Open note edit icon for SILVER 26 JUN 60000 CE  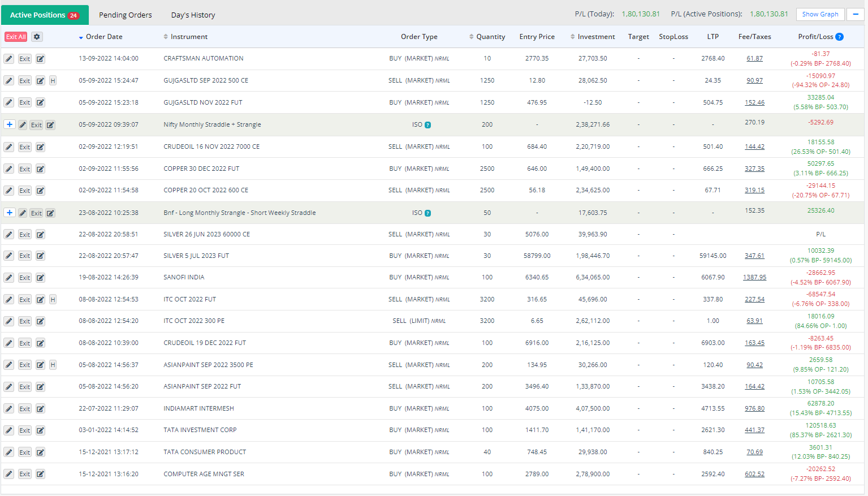(x=41, y=235)
